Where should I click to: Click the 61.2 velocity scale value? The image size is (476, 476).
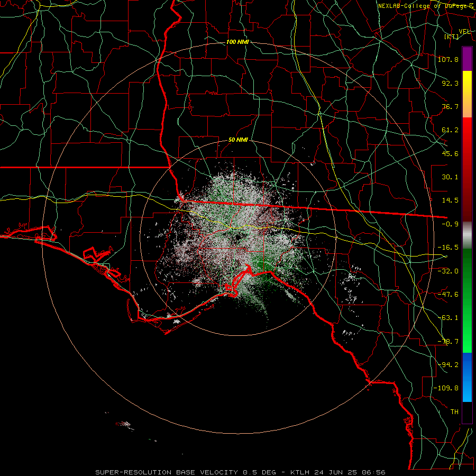450,130
